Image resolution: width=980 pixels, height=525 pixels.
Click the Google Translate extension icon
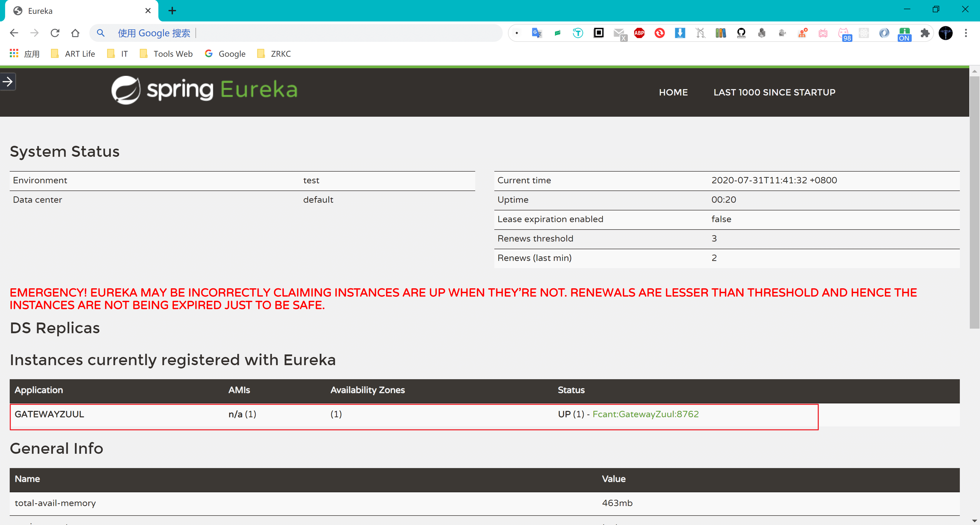point(537,33)
